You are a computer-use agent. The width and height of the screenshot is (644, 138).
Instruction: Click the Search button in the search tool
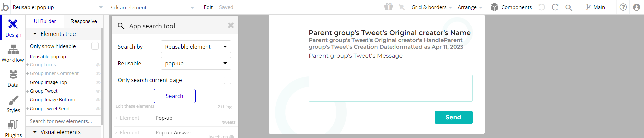175,96
